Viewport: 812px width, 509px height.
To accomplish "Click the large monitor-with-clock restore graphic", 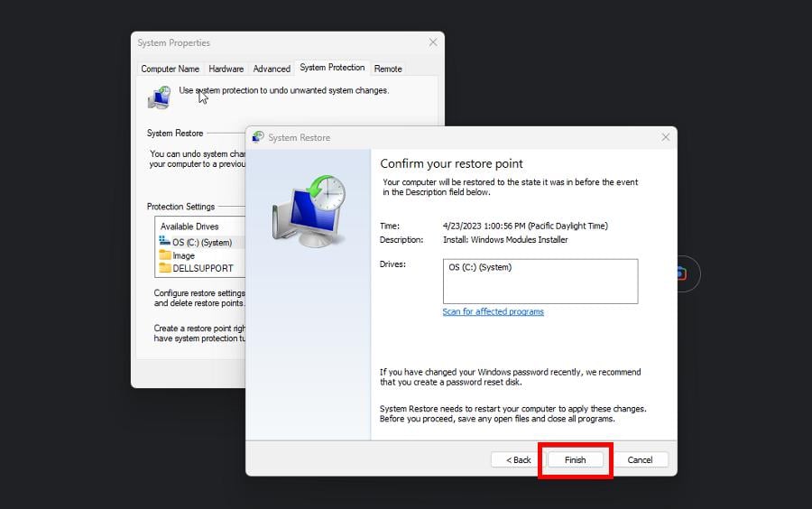I will point(309,211).
